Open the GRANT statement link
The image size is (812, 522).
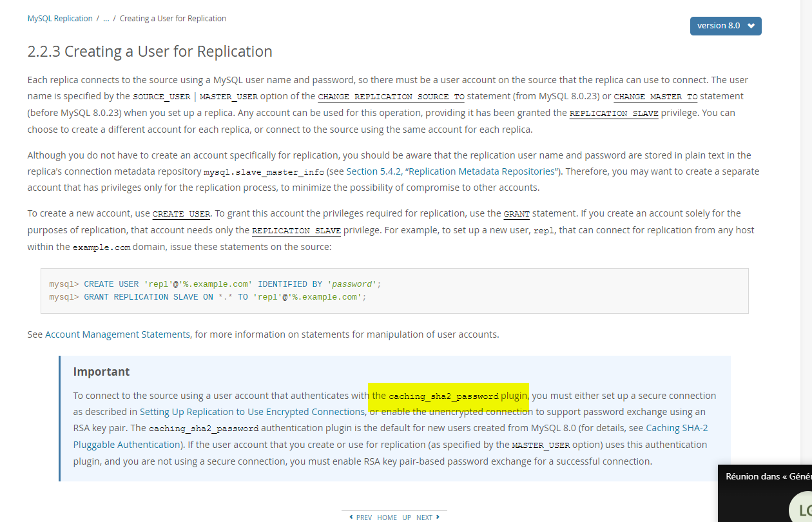click(516, 214)
